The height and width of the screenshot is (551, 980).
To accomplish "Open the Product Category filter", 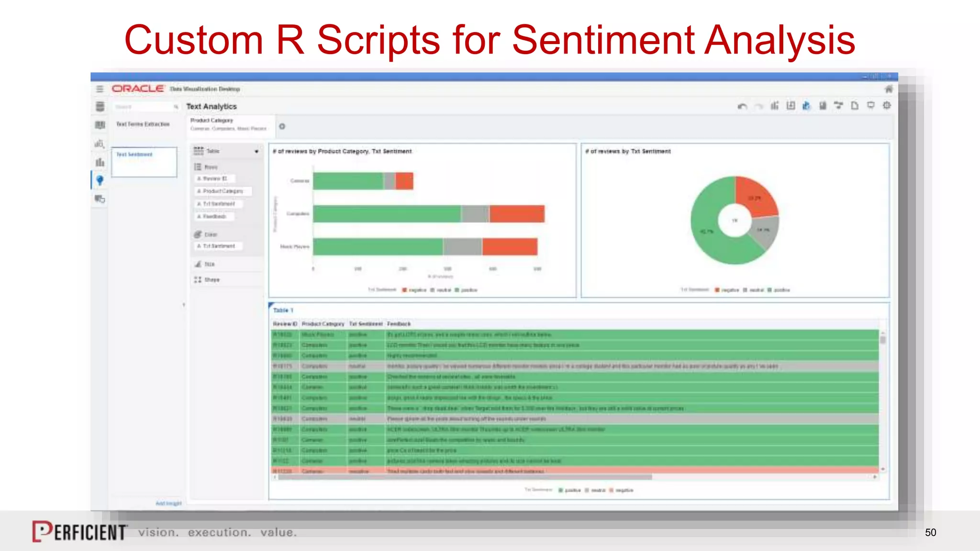I will pos(232,124).
